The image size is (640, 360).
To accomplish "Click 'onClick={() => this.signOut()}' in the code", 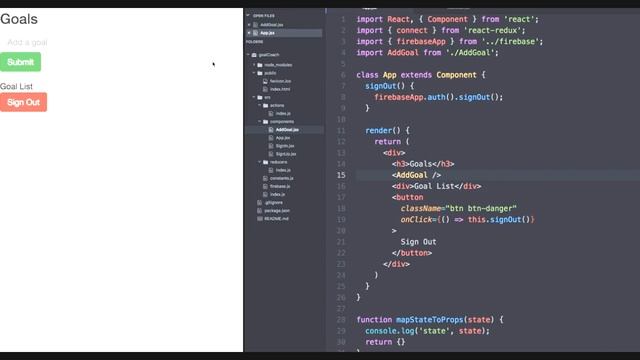I will tap(467, 220).
